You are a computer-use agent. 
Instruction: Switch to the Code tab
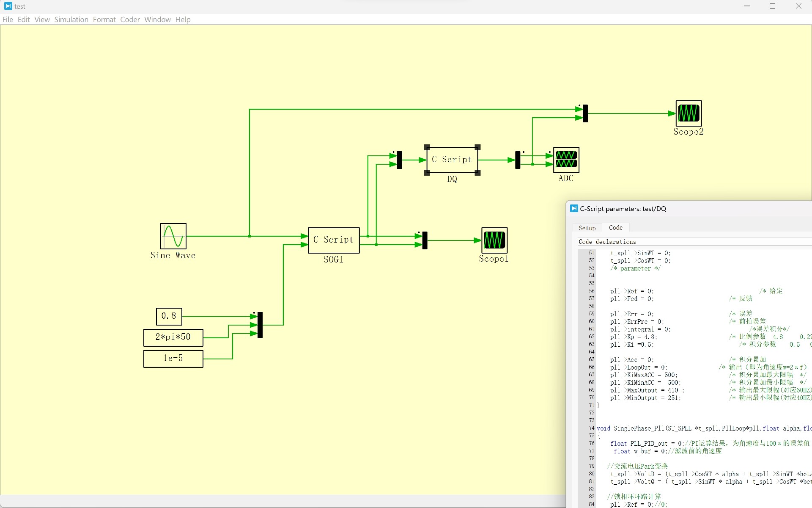tap(615, 228)
